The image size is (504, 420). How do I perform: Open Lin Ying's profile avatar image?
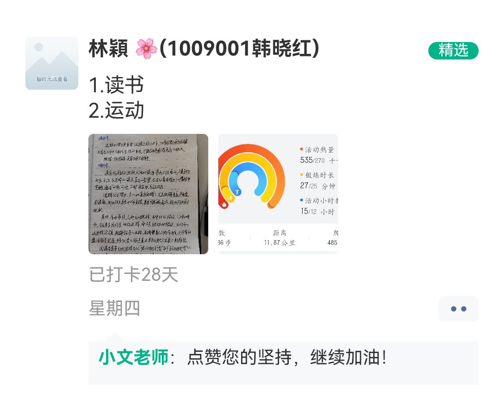(x=52, y=63)
